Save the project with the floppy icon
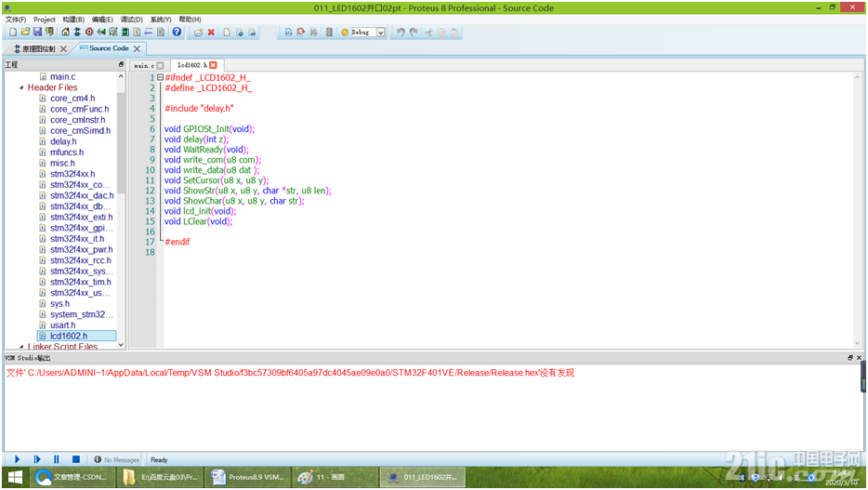This screenshot has width=868, height=490. coord(37,33)
